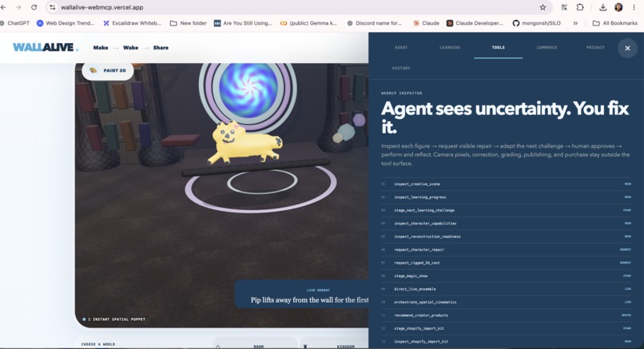
Task: Switch to the AGENT tab
Action: (401, 48)
